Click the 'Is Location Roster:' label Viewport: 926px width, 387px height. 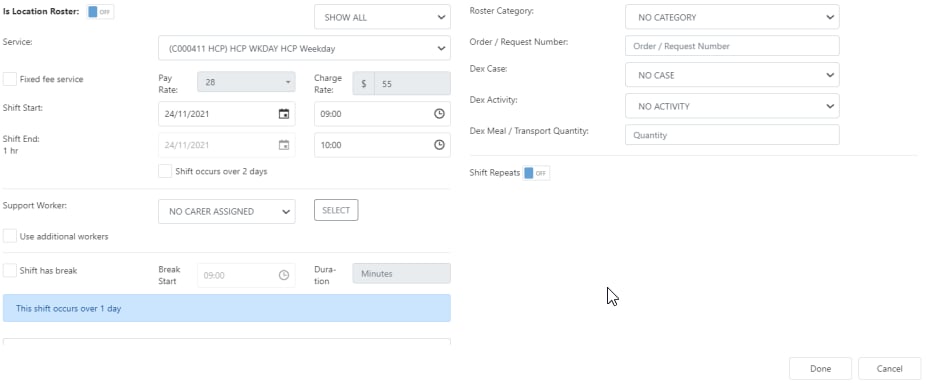(x=41, y=11)
